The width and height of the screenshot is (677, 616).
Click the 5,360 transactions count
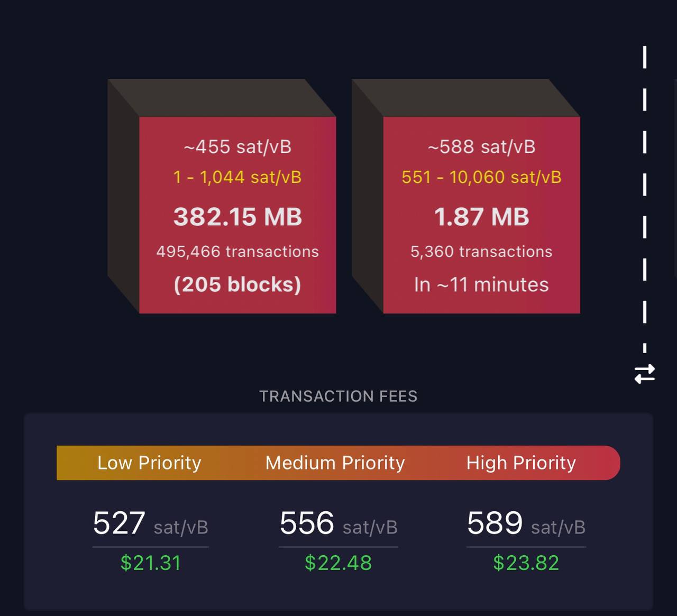tap(481, 252)
